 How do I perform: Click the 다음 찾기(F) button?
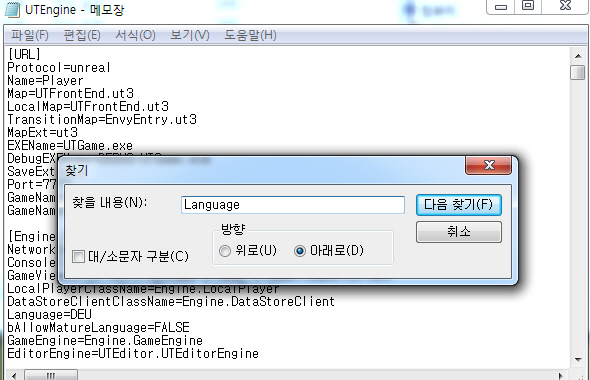point(459,205)
